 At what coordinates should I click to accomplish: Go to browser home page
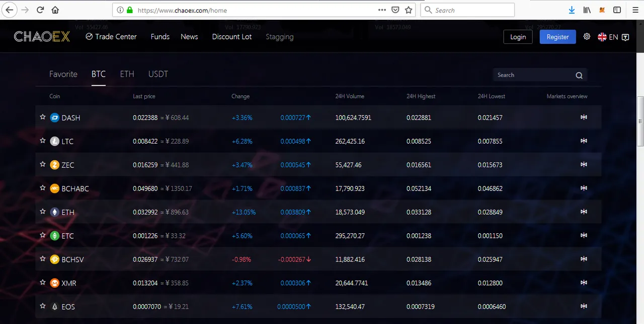click(x=55, y=10)
